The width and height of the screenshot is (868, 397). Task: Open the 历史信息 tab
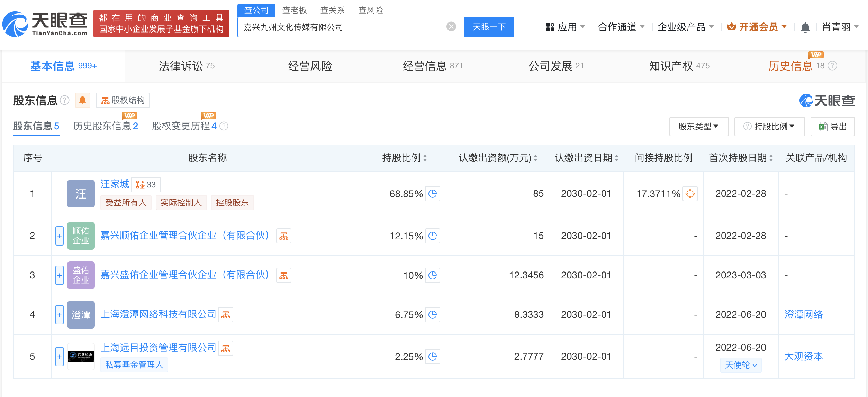click(796, 66)
